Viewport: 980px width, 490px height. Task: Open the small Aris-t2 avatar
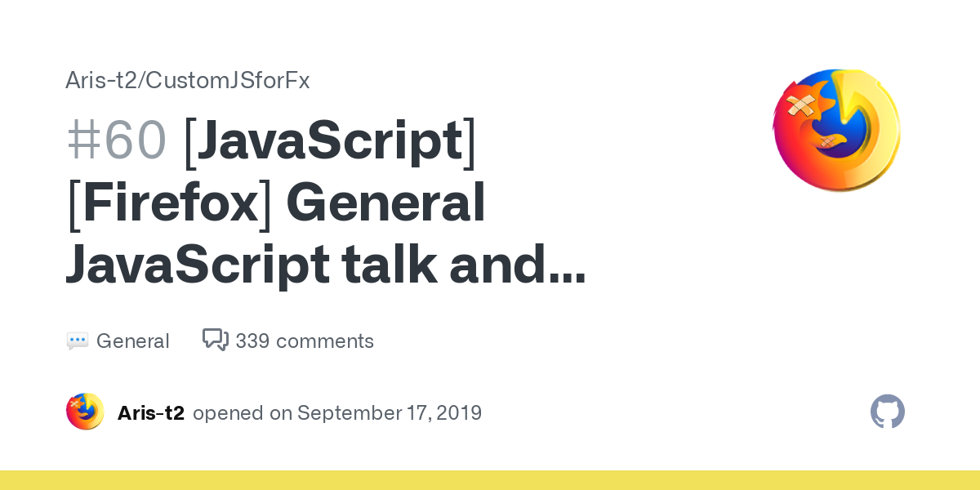click(85, 412)
